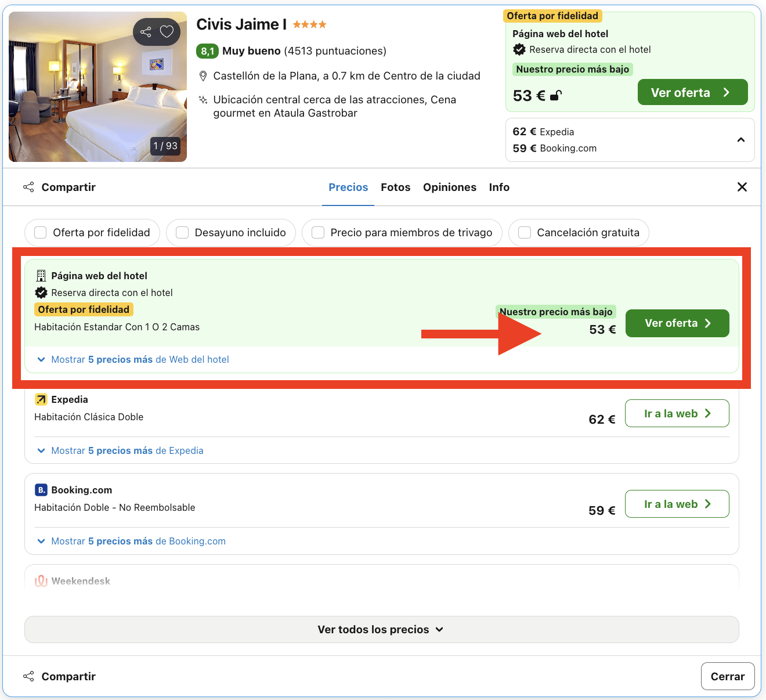Click the Booking.com logo icon
The height and width of the screenshot is (700, 766).
[x=41, y=490]
